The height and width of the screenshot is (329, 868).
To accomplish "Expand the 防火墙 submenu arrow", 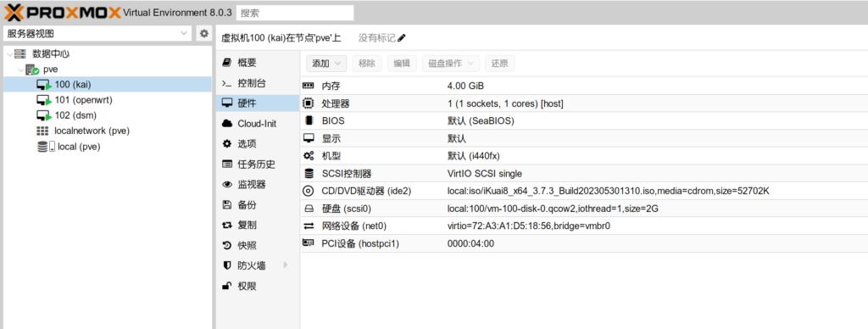I will click(286, 265).
